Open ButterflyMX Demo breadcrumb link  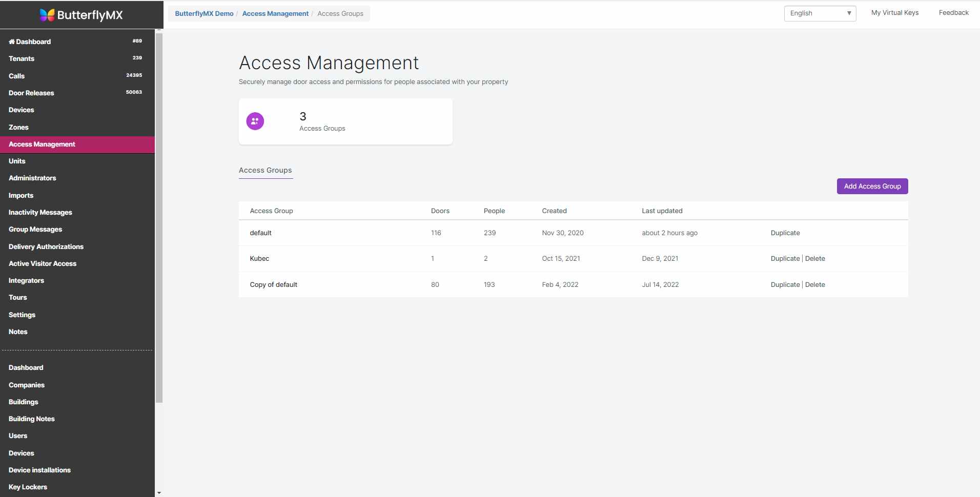[203, 13]
